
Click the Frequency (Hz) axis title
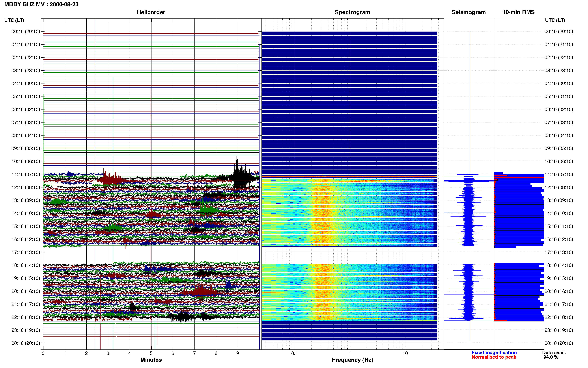(x=352, y=360)
